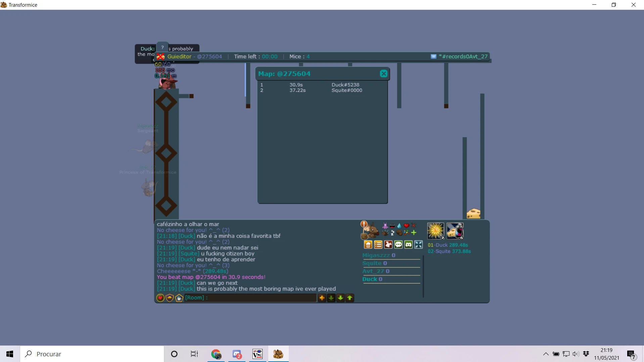Image resolution: width=644 pixels, height=362 pixels.
Task: Select the pink dress emote
Action: tap(385, 225)
